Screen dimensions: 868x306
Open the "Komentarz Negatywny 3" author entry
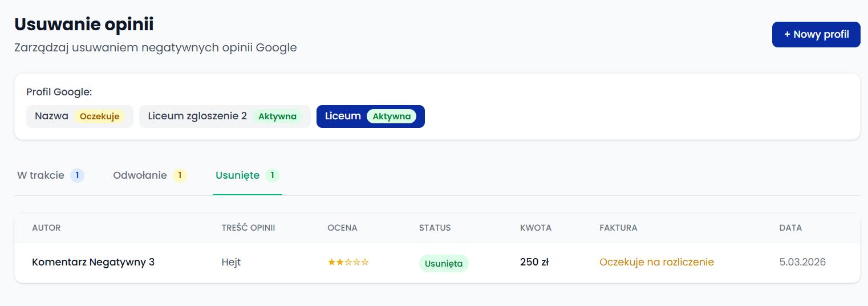pyautogui.click(x=93, y=262)
